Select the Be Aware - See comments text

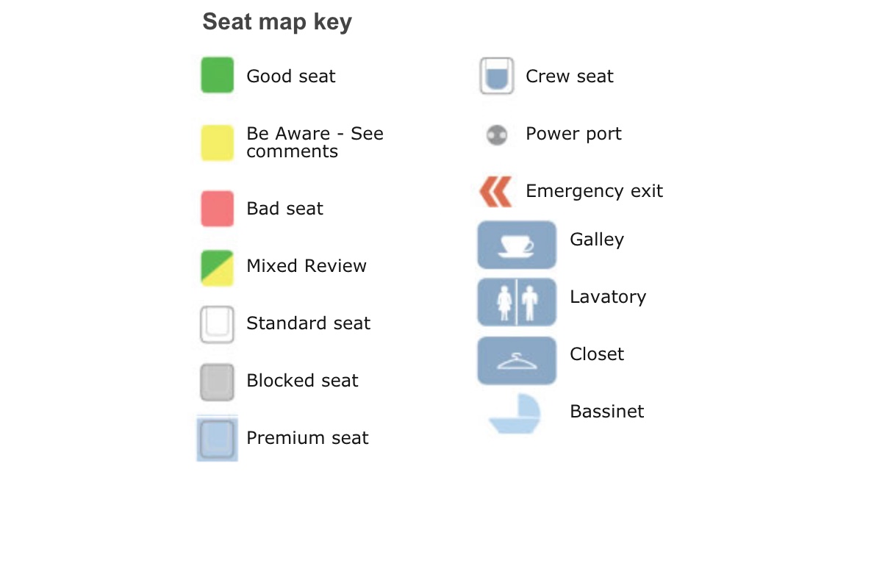pyautogui.click(x=315, y=143)
